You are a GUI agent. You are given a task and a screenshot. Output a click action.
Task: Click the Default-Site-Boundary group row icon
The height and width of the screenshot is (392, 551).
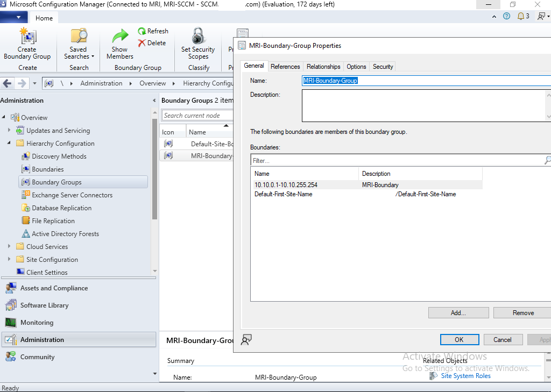click(x=168, y=144)
